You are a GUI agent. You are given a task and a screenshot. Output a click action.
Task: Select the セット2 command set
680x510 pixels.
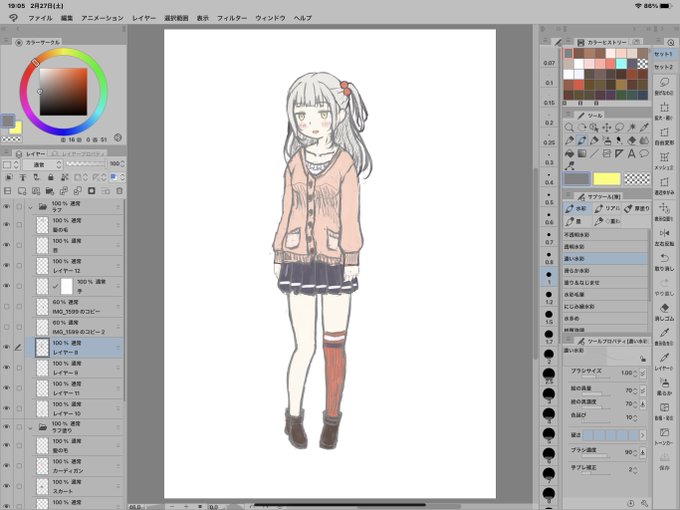664,67
